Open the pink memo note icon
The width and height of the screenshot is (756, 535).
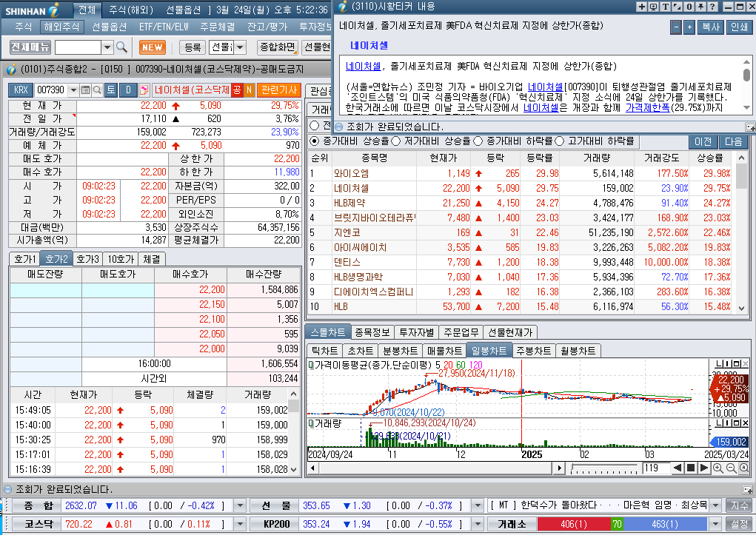tap(144, 90)
